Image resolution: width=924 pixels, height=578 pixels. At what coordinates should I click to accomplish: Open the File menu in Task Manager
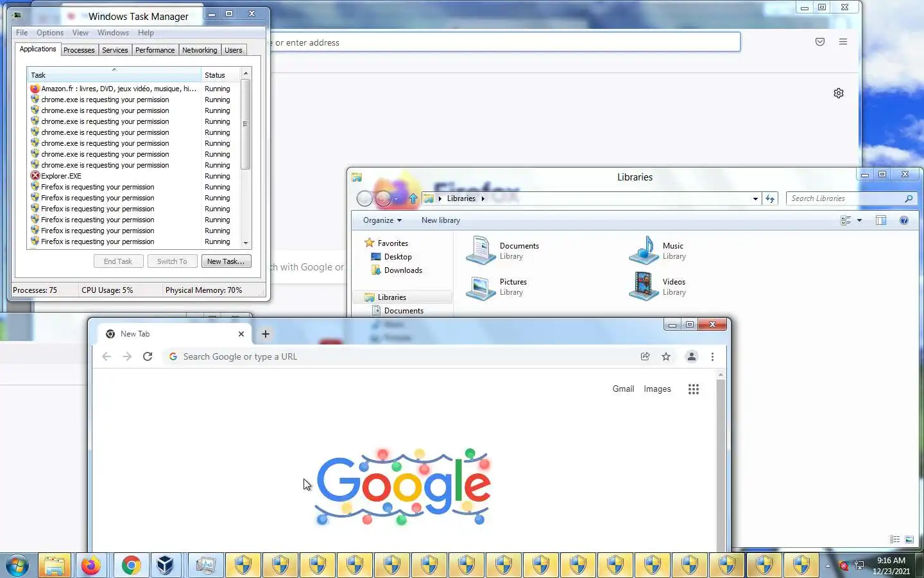[x=22, y=33]
